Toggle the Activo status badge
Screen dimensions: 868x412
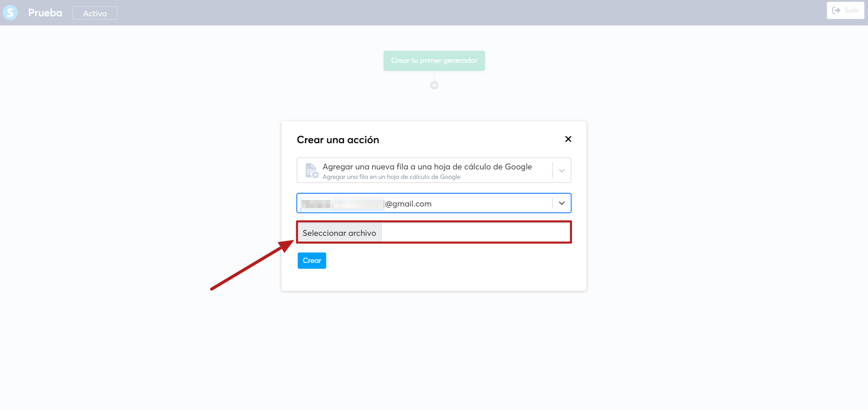coord(95,13)
